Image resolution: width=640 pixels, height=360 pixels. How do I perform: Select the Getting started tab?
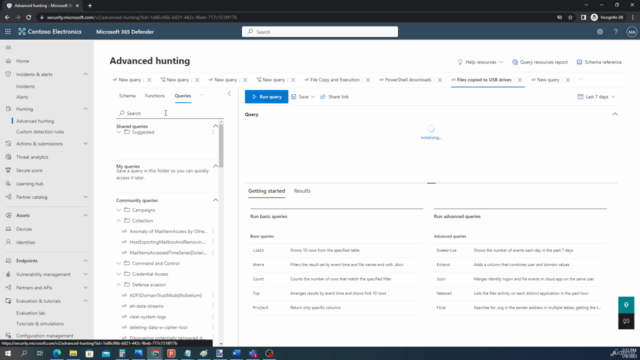(267, 191)
